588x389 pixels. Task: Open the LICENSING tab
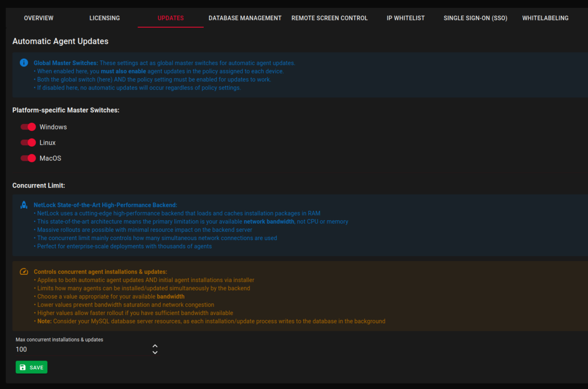(104, 18)
